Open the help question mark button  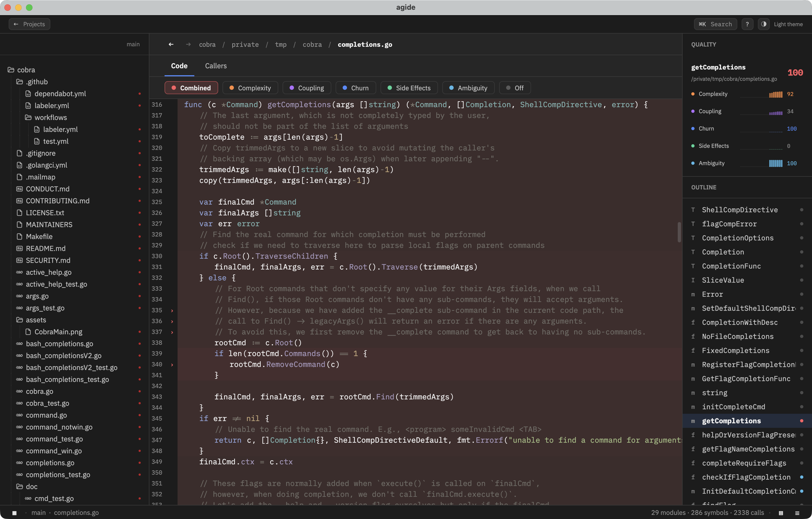(x=747, y=24)
